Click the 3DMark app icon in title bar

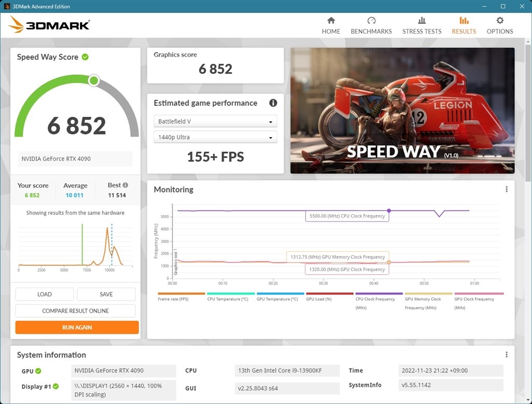(7, 6)
